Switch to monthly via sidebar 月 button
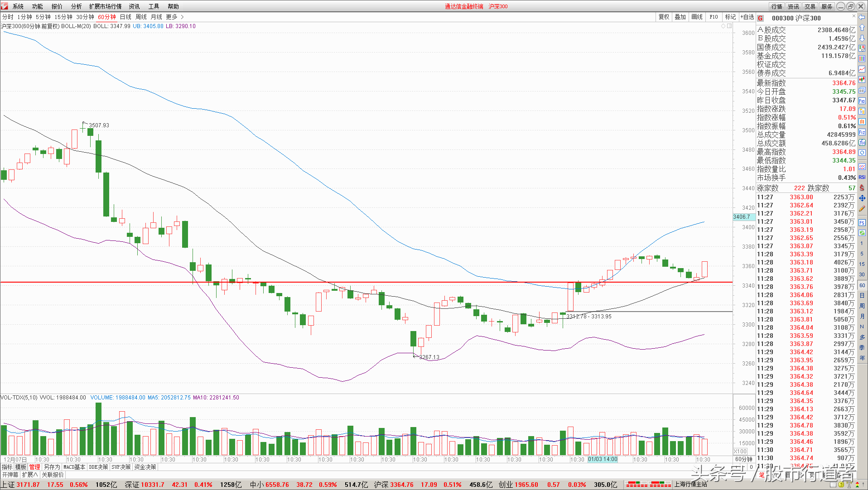Viewport: 868px width, 490px height. [x=862, y=317]
